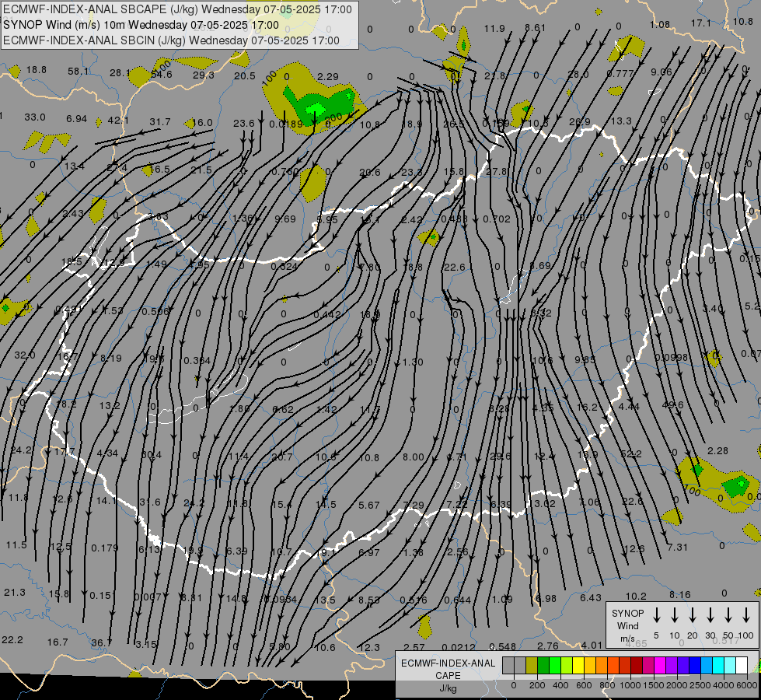Click the map value 29.3
Image resolution: width=761 pixels, height=700 pixels.
(204, 75)
